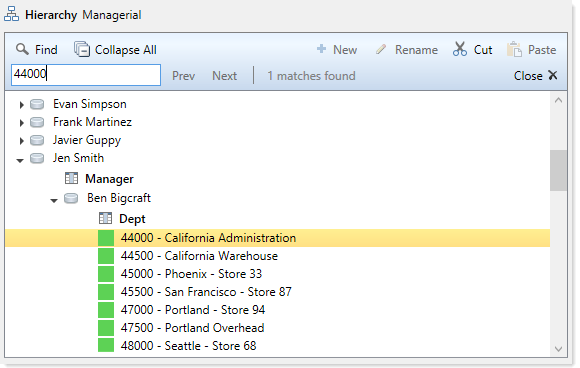Select 47000 - Portland - Store 94

(x=192, y=310)
